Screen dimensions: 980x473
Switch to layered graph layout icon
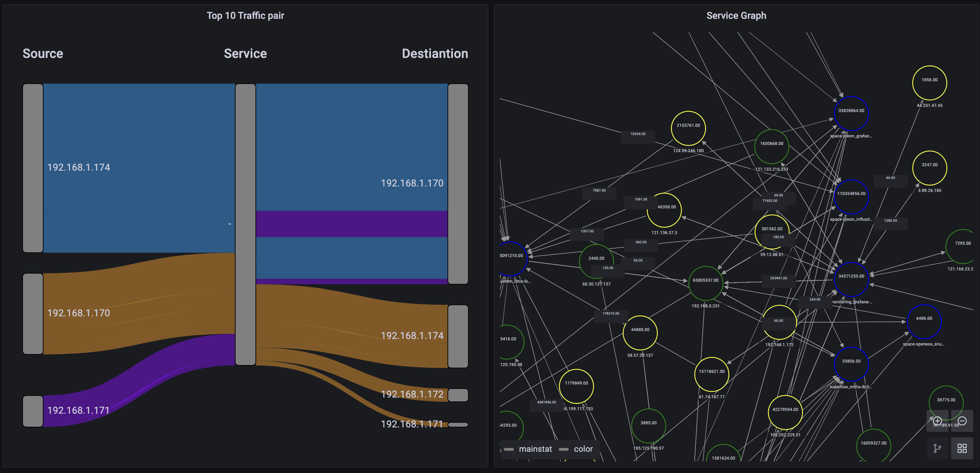[937, 449]
